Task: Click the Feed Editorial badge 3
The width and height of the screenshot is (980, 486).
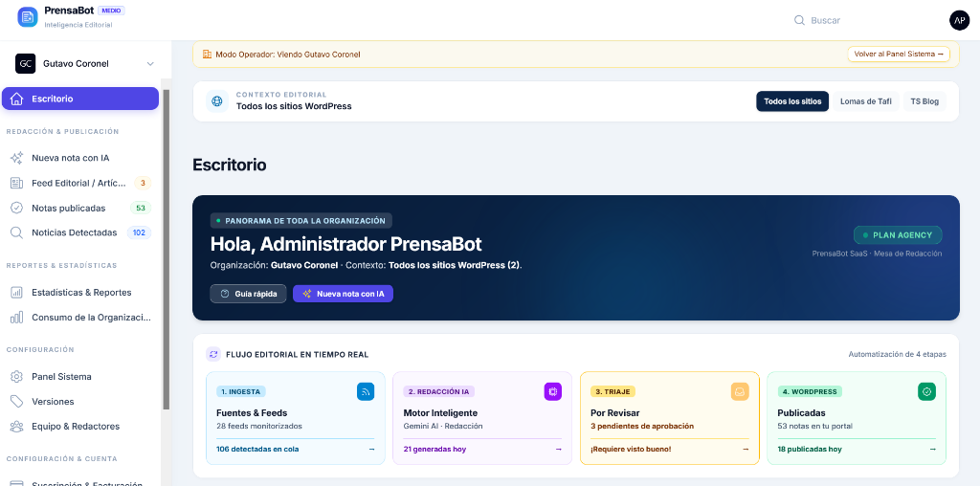Action: coord(144,183)
